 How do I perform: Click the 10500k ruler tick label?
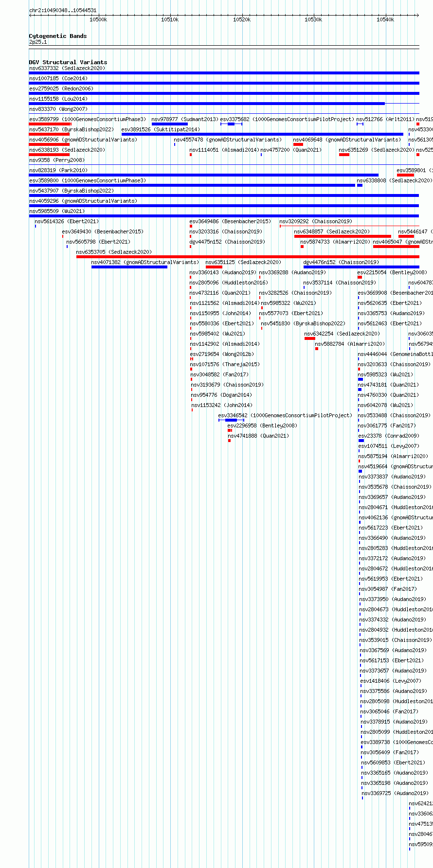point(98,19)
